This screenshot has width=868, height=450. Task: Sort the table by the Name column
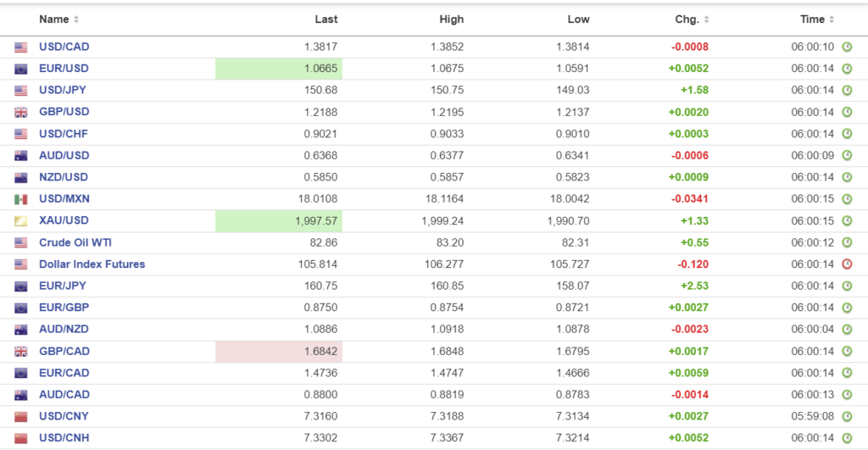point(58,19)
